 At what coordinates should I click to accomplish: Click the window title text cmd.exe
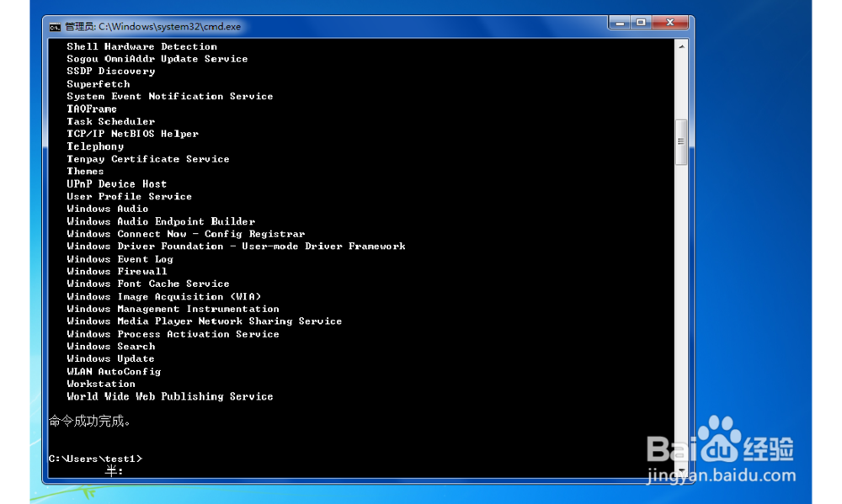pos(153,27)
